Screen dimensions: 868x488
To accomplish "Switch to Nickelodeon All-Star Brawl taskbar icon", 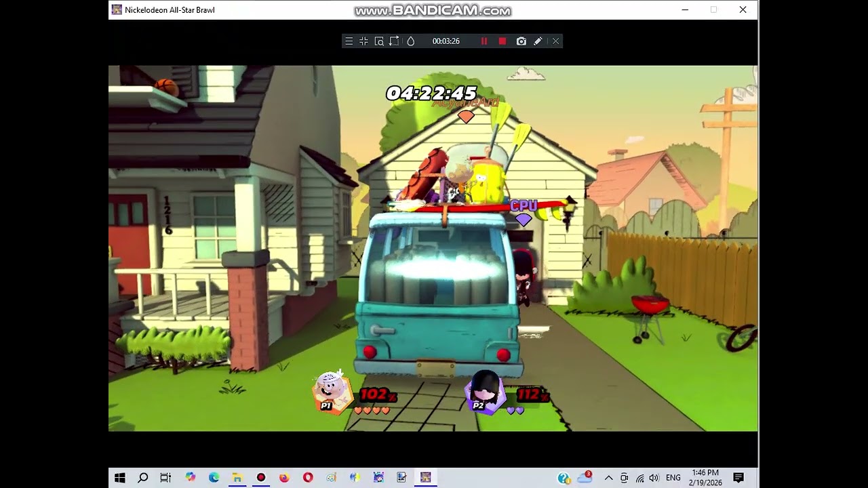I will (x=425, y=478).
